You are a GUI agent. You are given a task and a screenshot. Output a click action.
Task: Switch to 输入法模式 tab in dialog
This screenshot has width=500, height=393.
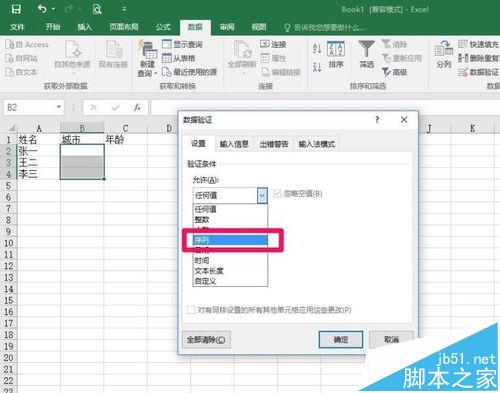point(316,144)
